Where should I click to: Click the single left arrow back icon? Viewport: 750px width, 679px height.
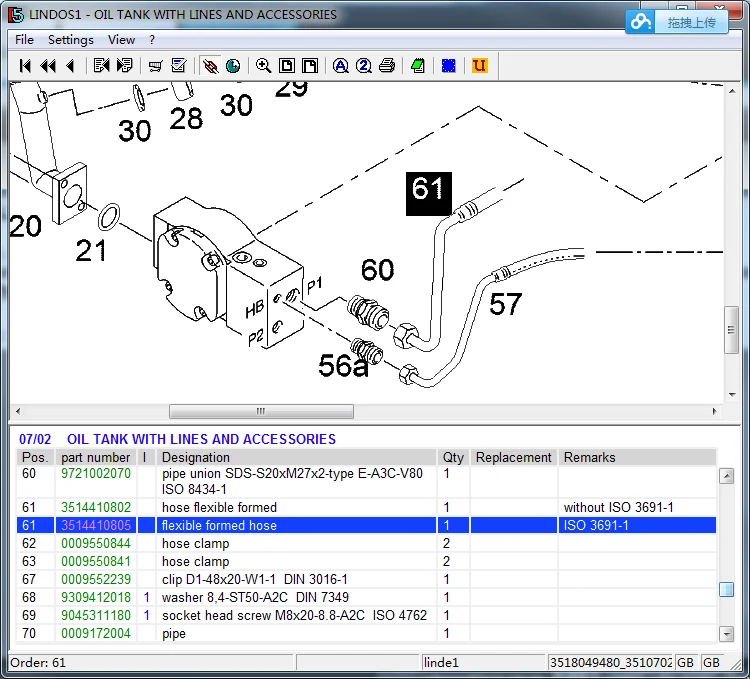tap(70, 66)
